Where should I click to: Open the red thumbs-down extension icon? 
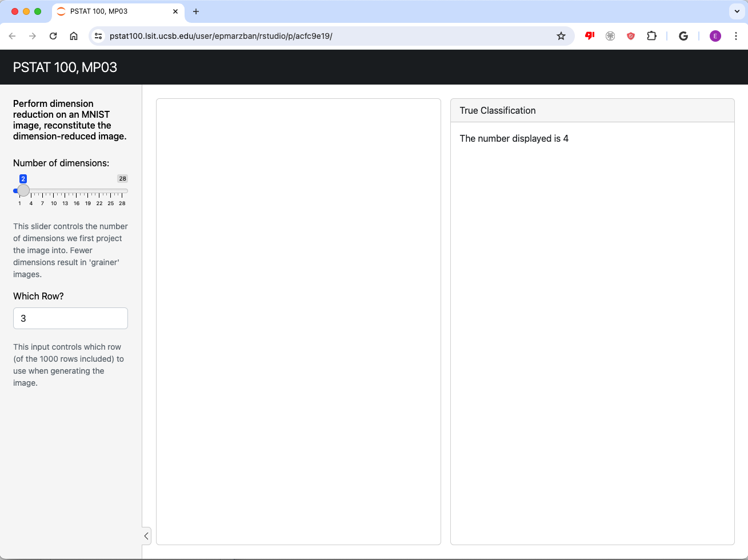pyautogui.click(x=590, y=36)
